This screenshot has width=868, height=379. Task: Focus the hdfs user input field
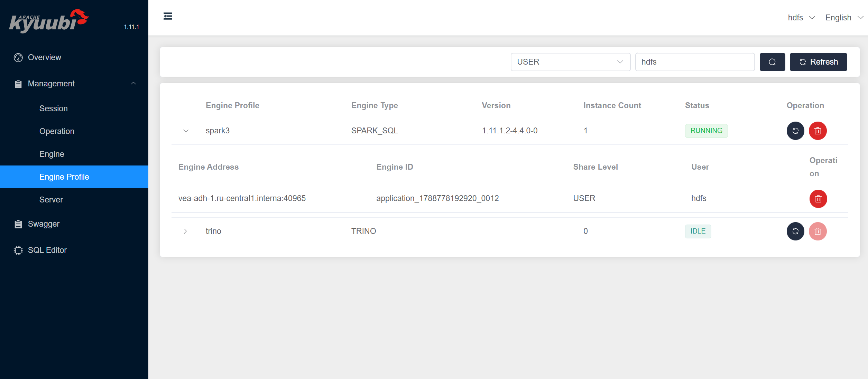pyautogui.click(x=695, y=62)
